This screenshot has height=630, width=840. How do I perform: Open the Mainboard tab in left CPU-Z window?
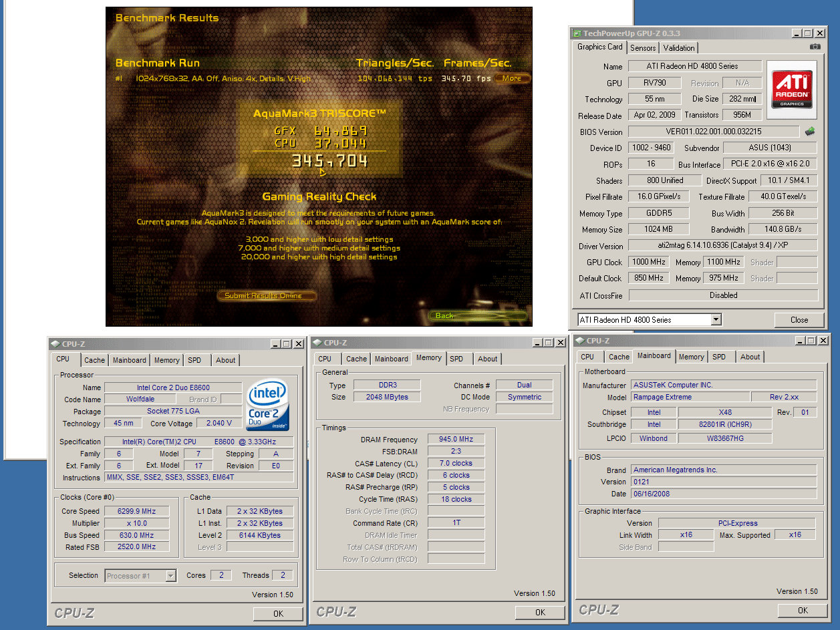click(130, 360)
